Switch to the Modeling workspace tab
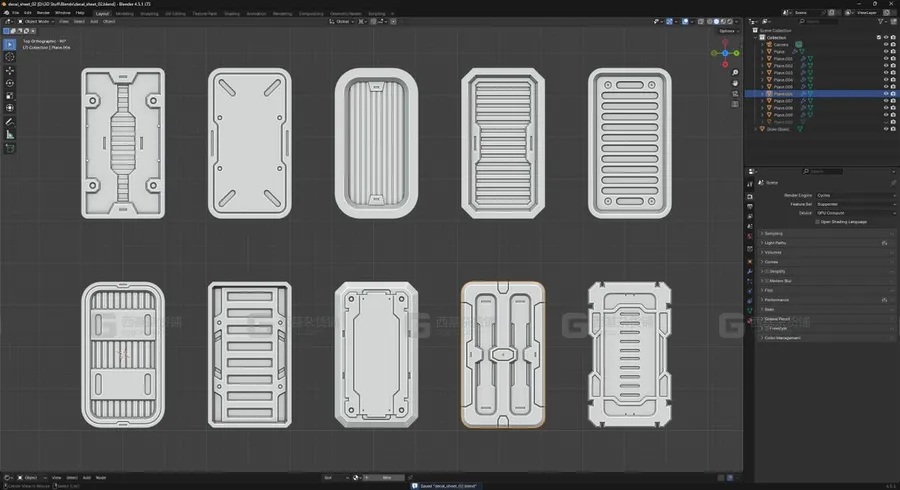 pyautogui.click(x=125, y=13)
